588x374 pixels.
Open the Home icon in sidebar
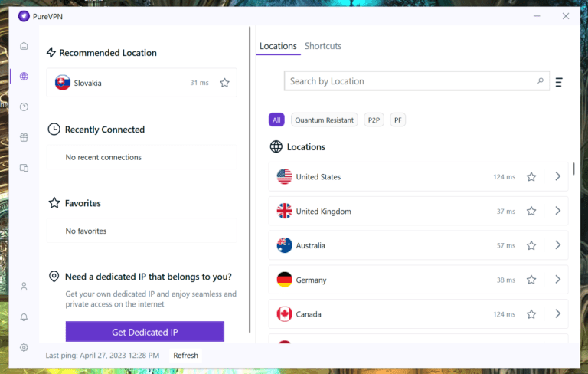click(24, 46)
